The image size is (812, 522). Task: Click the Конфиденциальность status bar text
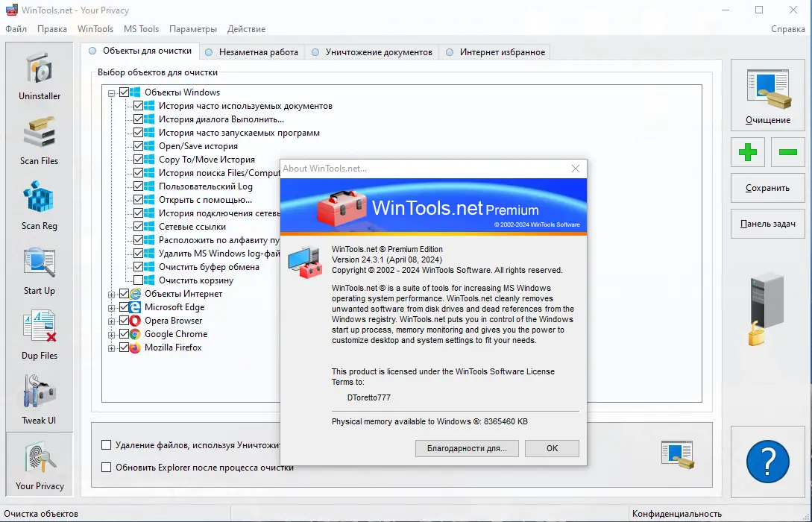[x=677, y=514]
